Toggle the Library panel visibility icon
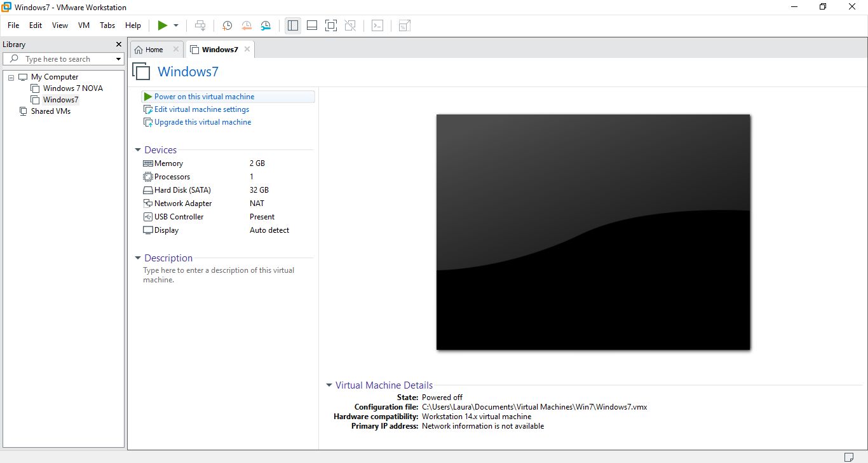The width and height of the screenshot is (868, 463). click(293, 25)
